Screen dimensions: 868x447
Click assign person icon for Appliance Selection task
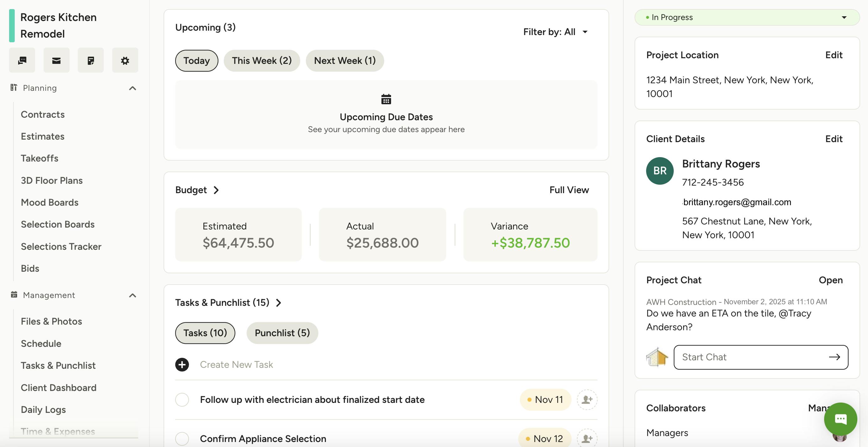[587, 438]
